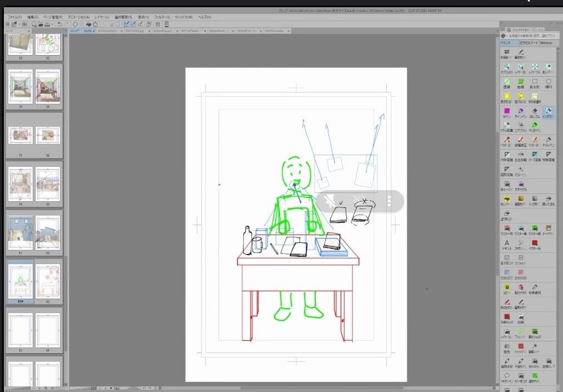Choose the 長方形 rectangle figure tool
This screenshot has height=392, width=563.
pyautogui.click(x=535, y=83)
